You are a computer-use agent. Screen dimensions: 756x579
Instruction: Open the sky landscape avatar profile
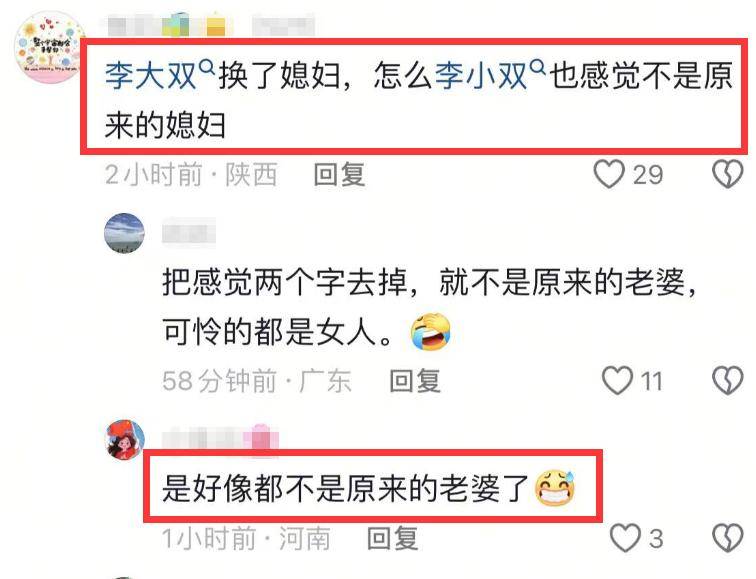pyautogui.click(x=124, y=233)
